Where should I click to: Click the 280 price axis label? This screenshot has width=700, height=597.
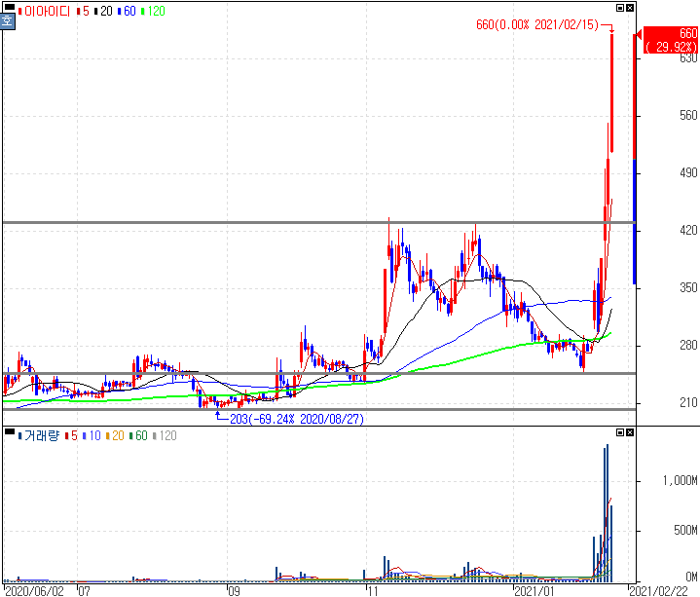click(688, 345)
